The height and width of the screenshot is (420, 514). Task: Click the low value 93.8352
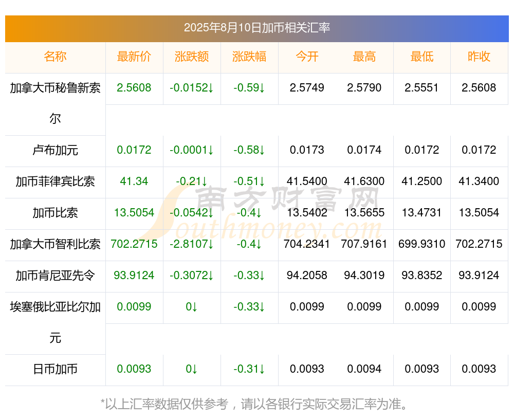pyautogui.click(x=422, y=275)
